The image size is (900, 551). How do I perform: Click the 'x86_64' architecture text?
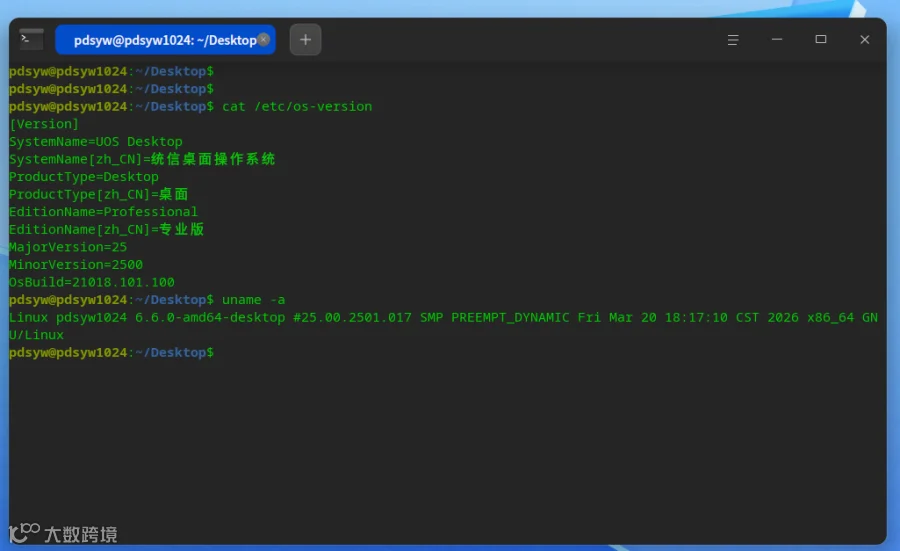[x=831, y=317]
